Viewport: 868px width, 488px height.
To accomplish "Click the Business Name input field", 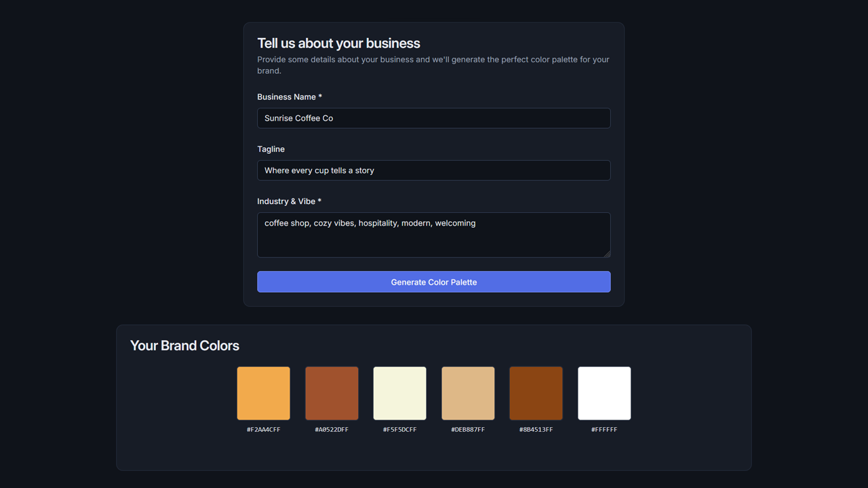I will tap(433, 118).
